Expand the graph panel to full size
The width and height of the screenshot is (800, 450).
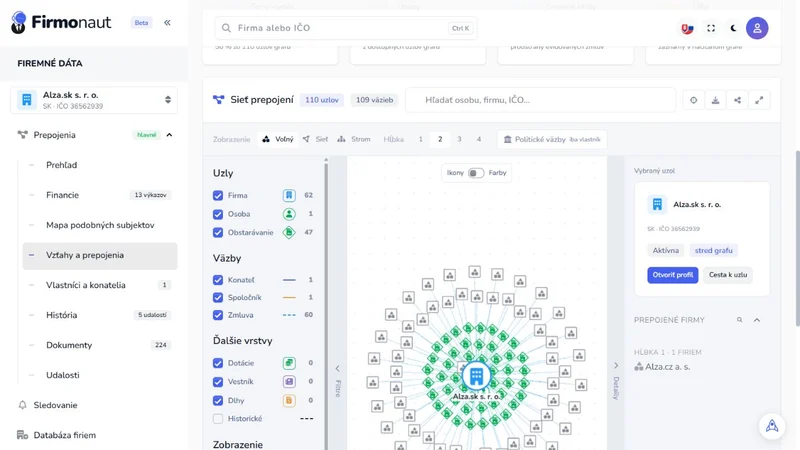pyautogui.click(x=759, y=100)
